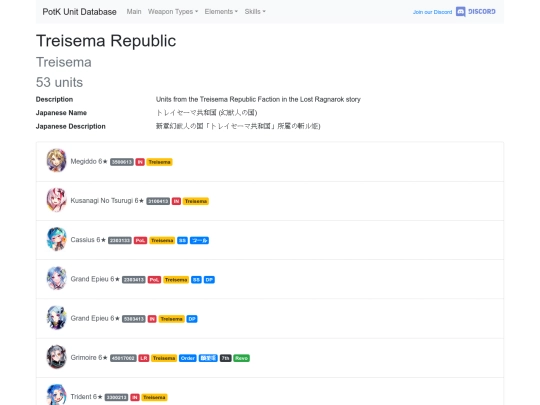This screenshot has height=405, width=540.
Task: Click the IN badge beside Grand Epieu
Action: pos(152,319)
